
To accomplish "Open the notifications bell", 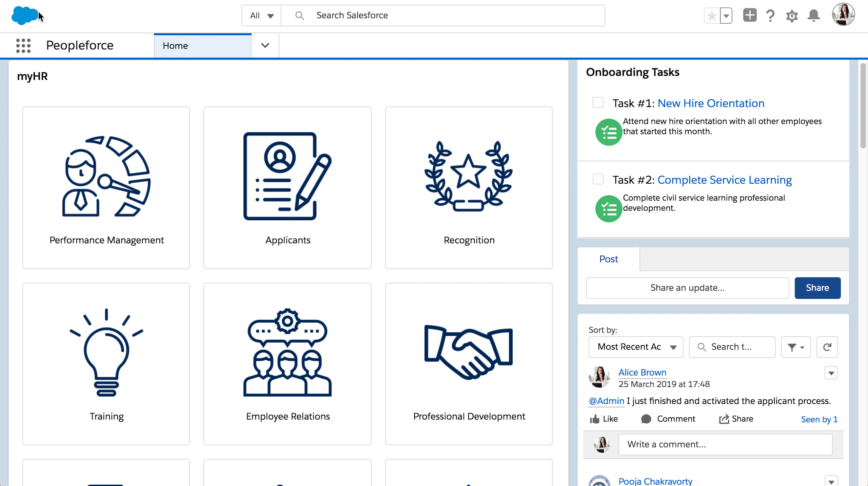I will pos(814,16).
